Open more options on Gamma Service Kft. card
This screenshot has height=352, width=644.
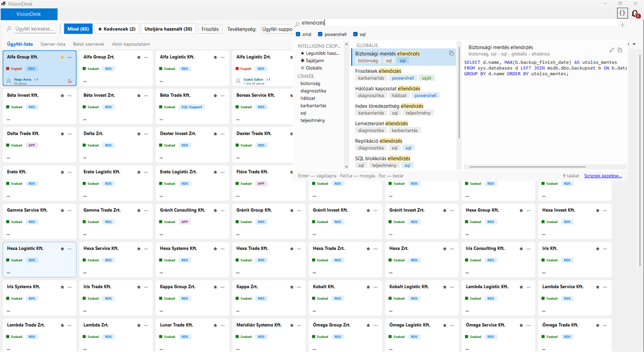[70, 210]
